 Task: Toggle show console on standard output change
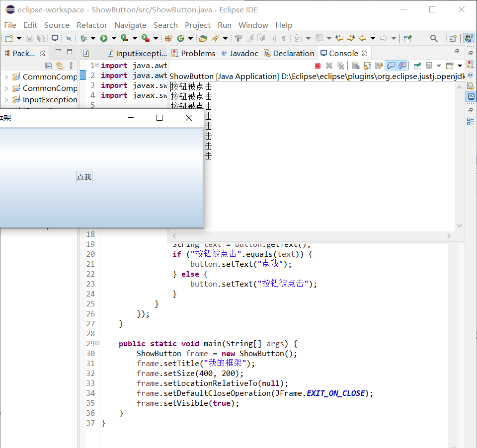point(391,66)
